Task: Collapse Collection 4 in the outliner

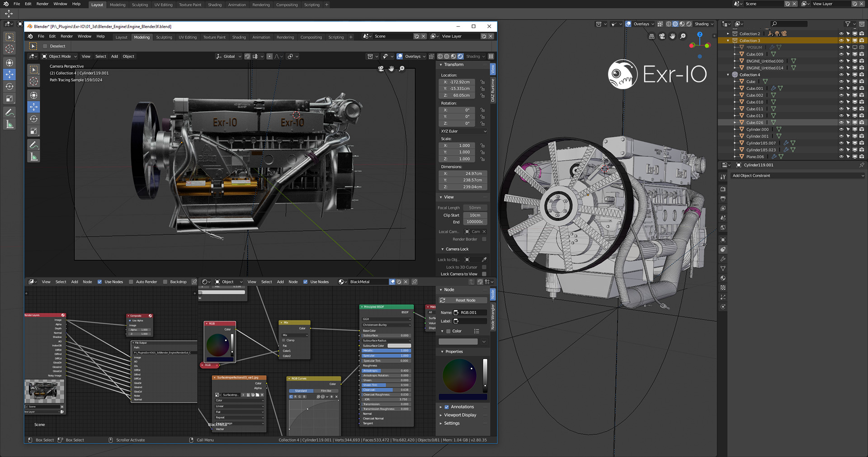Action: coord(728,75)
